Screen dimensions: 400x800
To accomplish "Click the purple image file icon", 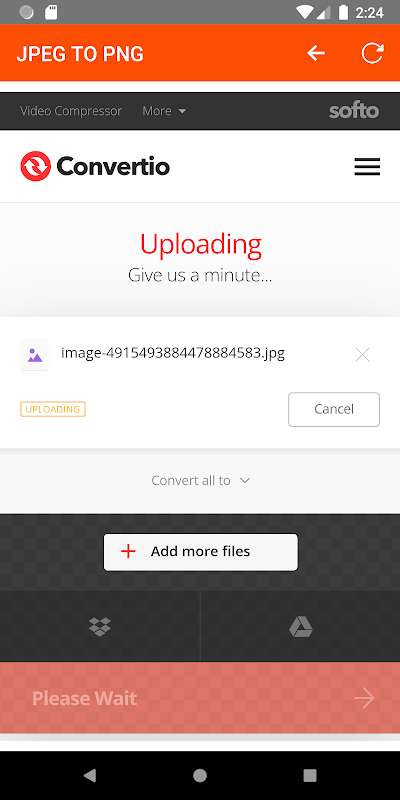I will click(35, 355).
